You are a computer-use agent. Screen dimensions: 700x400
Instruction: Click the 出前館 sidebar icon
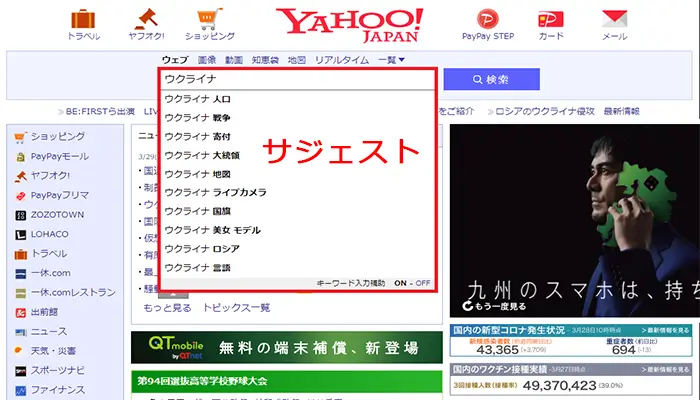click(x=21, y=312)
